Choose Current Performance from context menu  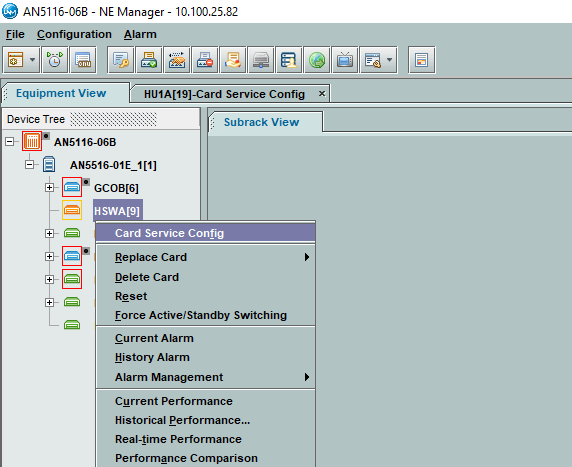coord(206,401)
